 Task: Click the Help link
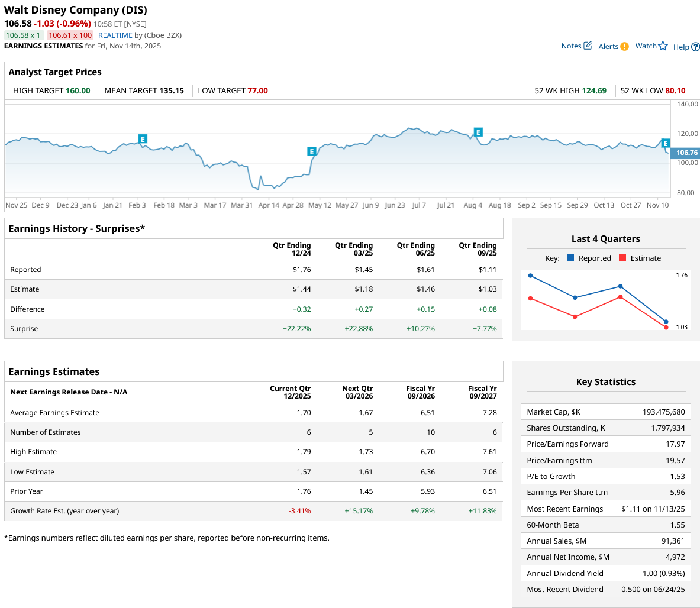[681, 47]
